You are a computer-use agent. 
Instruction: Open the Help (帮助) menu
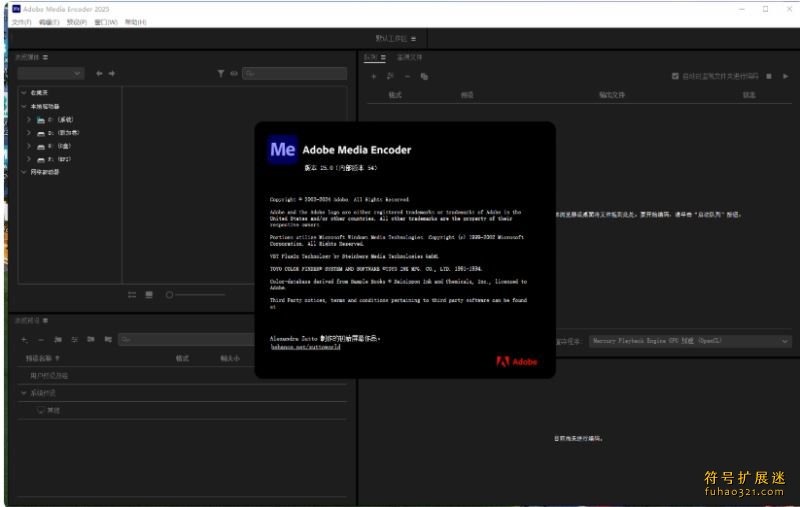click(x=136, y=22)
